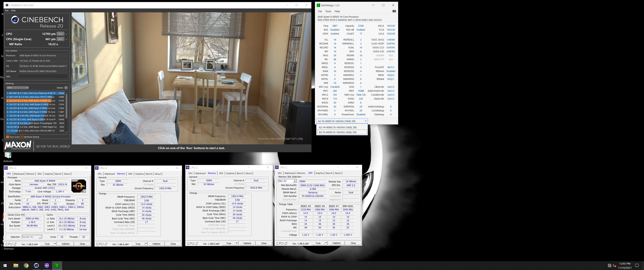Toggle the checkbox beside the CPU Run button

(x=67, y=34)
